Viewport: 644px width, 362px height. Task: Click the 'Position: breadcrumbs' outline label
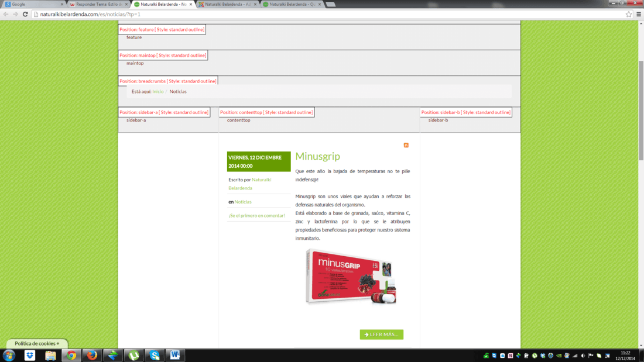click(x=168, y=81)
